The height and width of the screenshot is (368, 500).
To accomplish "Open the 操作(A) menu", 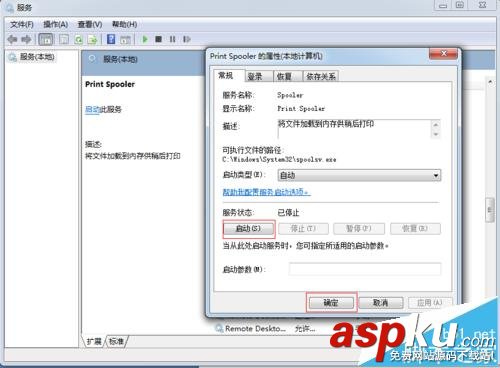I will point(56,24).
